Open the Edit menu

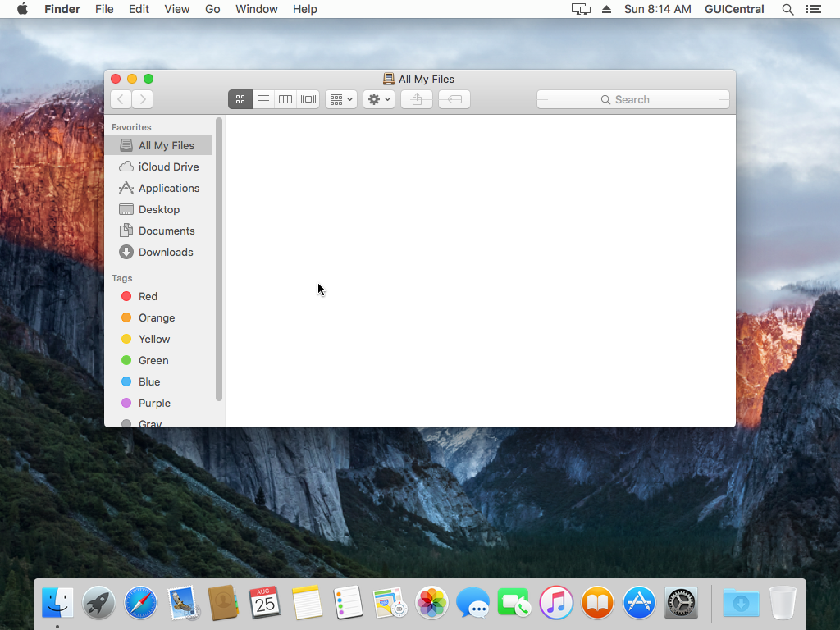[139, 9]
